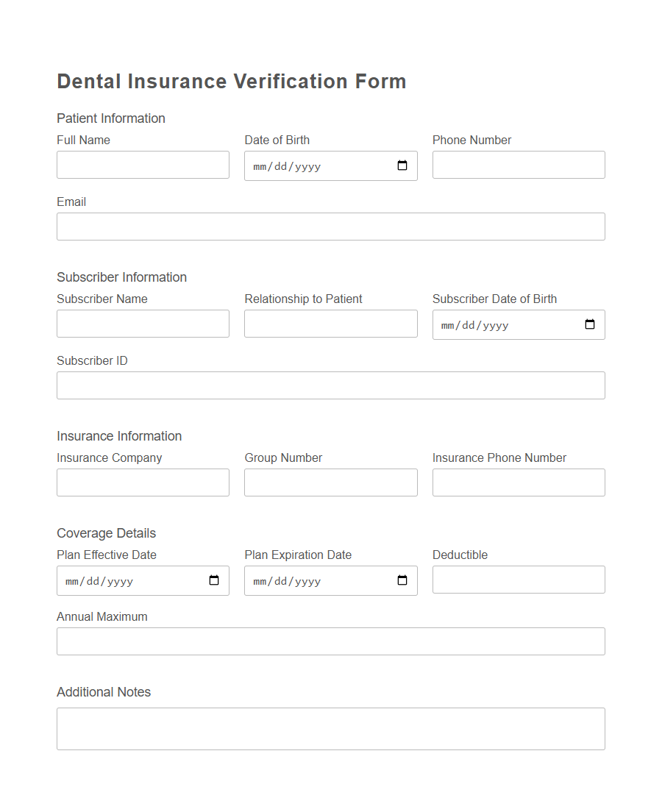Screen dimensions: 662x812
Task: Open the Date of Birth calendar picker
Action: click(402, 165)
